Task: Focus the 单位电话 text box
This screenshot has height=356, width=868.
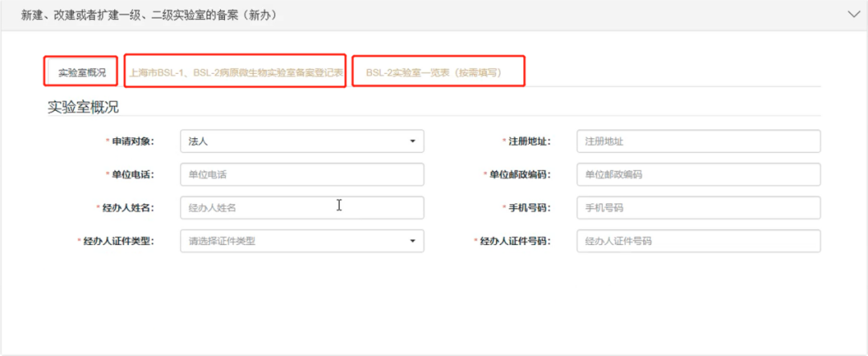Action: click(x=301, y=174)
